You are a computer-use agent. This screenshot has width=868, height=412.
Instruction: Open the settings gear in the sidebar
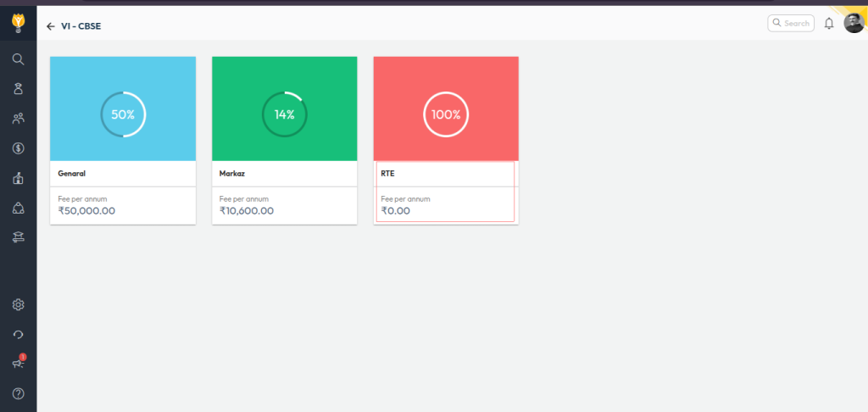(x=18, y=304)
